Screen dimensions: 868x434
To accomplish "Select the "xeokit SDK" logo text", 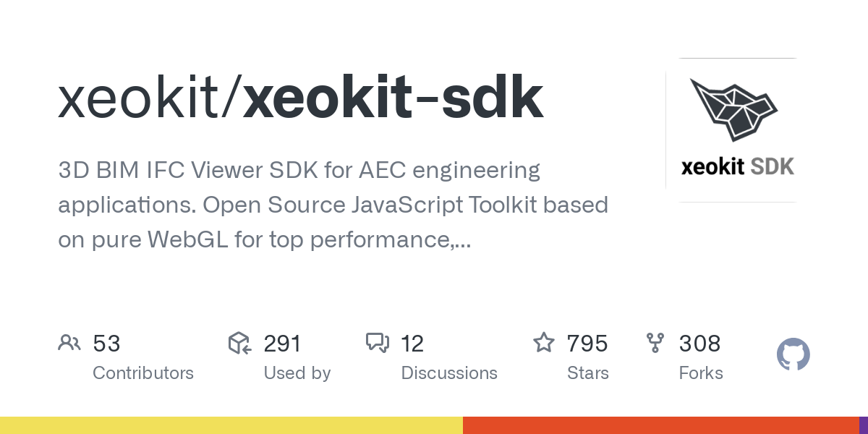I will (737, 167).
